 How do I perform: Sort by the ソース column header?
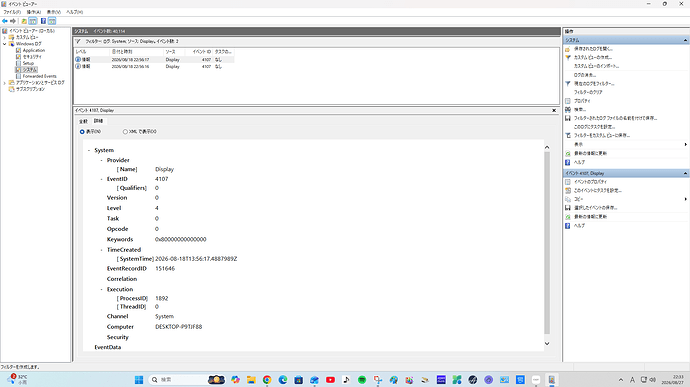[174, 52]
